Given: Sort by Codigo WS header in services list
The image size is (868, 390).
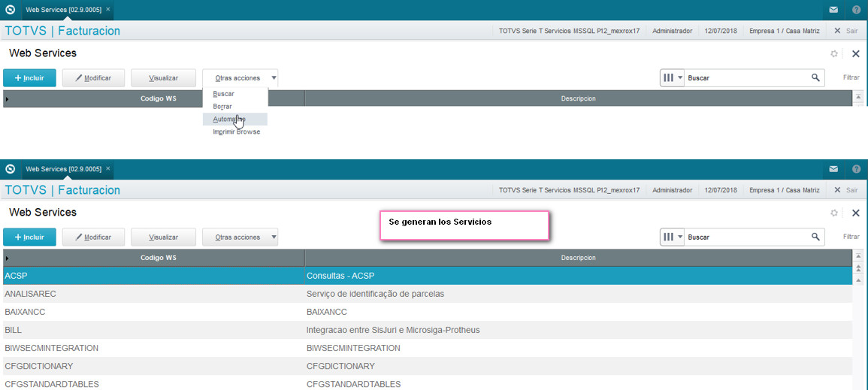Looking at the screenshot, I should coord(159,258).
